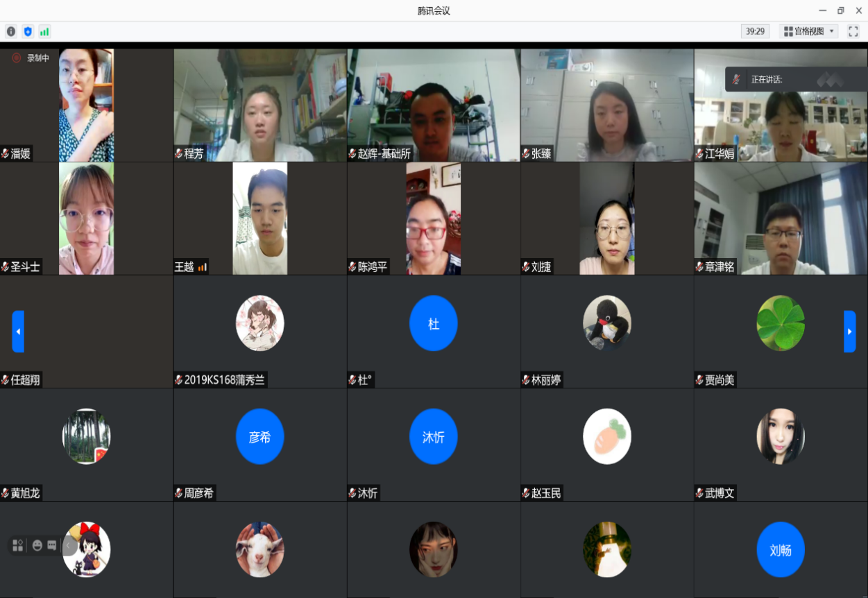
Task: Enter full screen mode
Action: click(x=853, y=31)
